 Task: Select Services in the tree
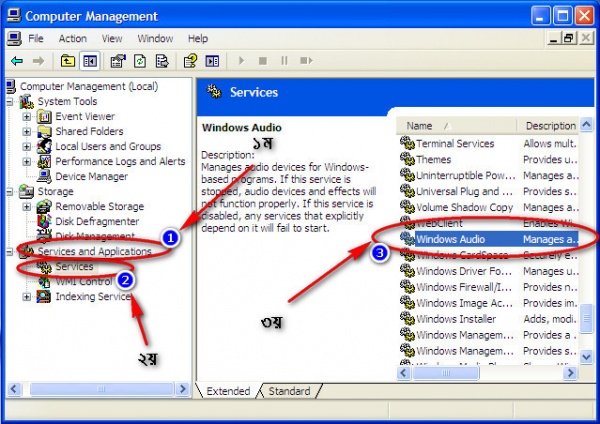(74, 266)
